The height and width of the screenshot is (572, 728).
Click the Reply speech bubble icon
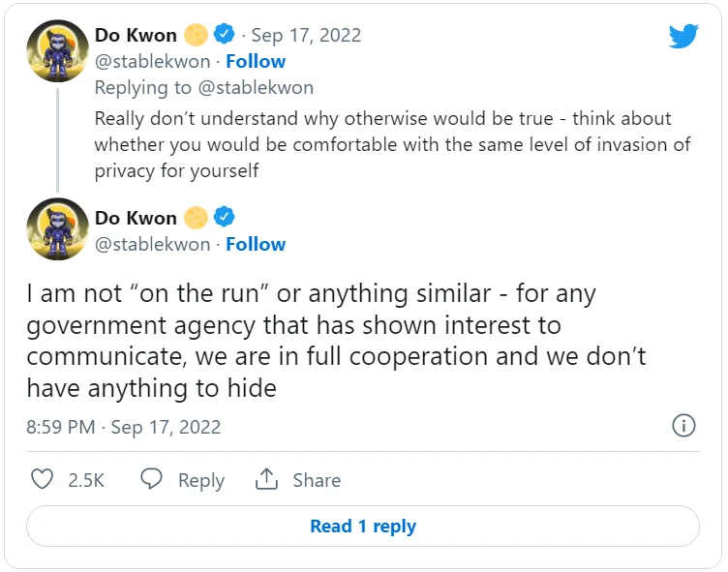(151, 479)
